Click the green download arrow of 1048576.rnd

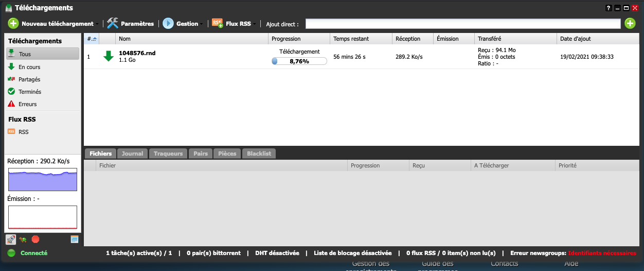pyautogui.click(x=108, y=56)
